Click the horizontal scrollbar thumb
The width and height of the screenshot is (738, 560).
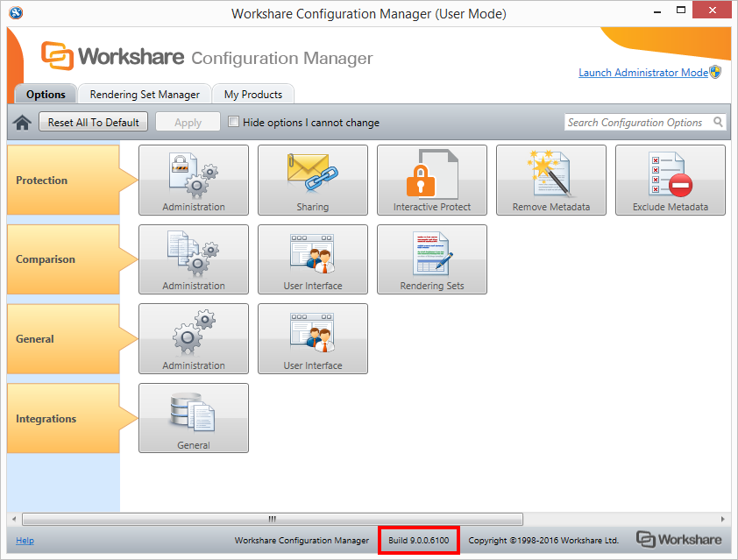(x=272, y=519)
